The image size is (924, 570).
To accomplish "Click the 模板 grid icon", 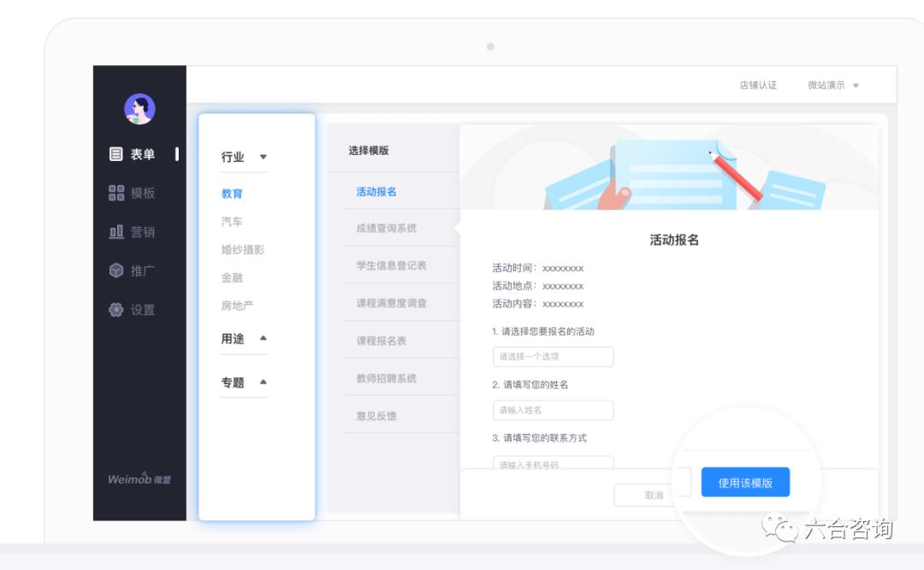I will coord(116,193).
